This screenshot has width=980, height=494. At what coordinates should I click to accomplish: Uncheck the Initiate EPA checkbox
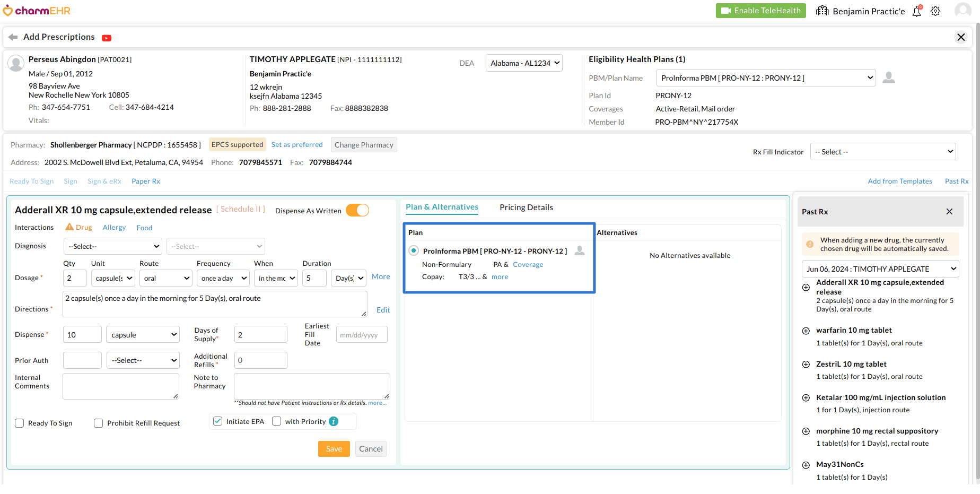[217, 421]
